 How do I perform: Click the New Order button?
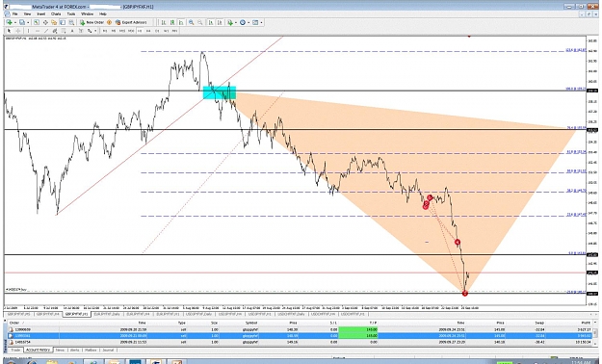tap(92, 23)
